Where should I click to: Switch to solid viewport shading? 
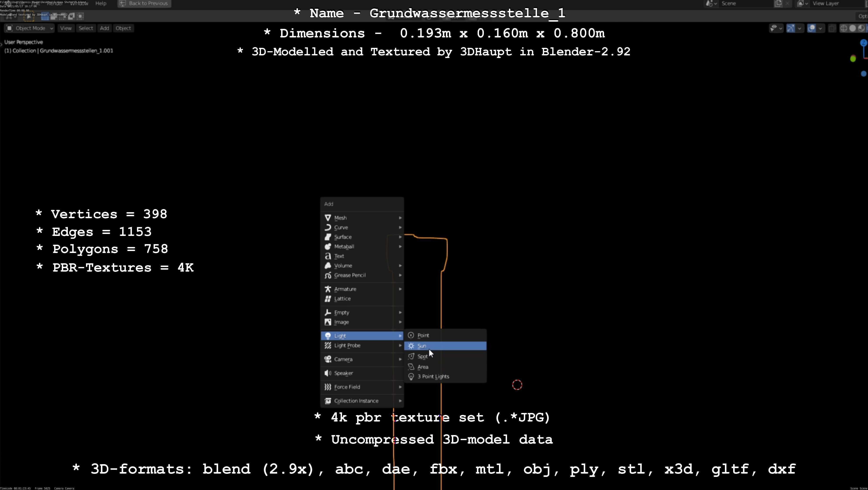(852, 28)
